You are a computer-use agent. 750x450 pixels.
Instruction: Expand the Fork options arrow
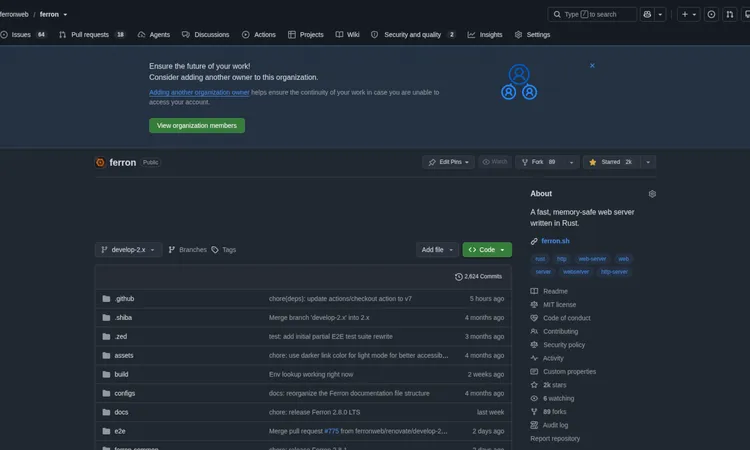point(571,162)
